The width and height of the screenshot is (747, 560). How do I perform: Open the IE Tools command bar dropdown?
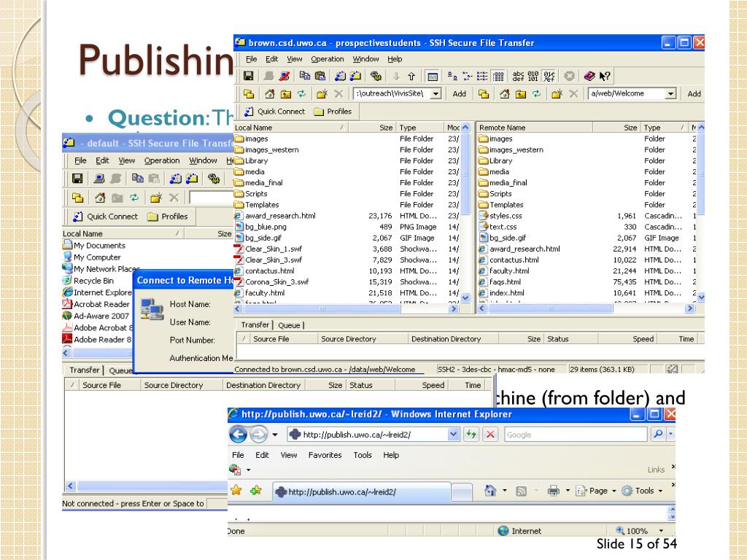660,491
